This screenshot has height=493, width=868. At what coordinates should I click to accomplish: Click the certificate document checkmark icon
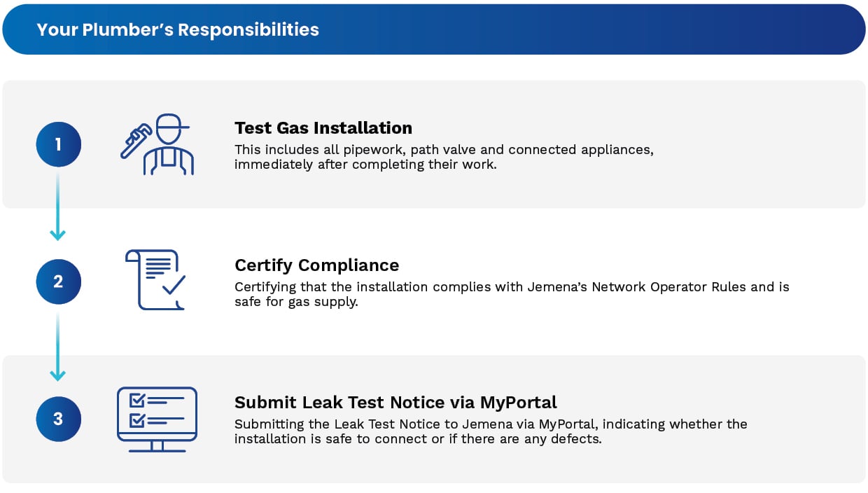(x=155, y=279)
